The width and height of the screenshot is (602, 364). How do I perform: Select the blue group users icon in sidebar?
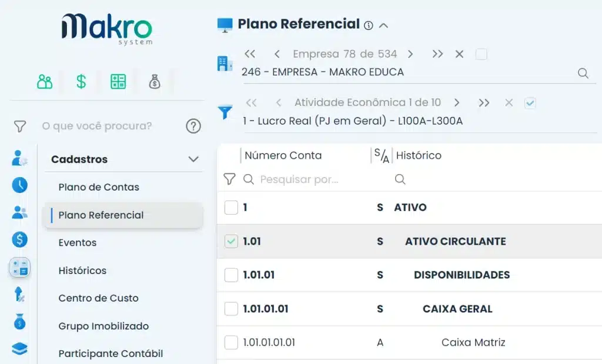pos(19,212)
